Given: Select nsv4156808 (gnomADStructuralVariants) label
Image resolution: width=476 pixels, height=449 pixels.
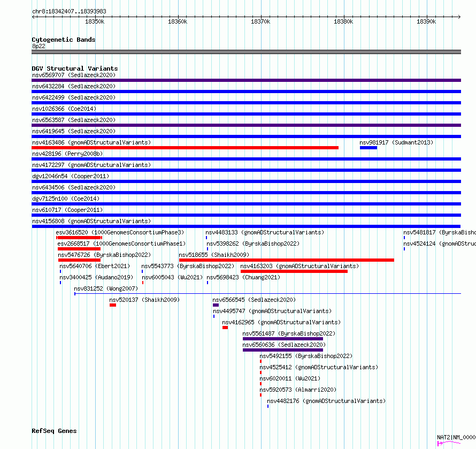Looking at the screenshot, I should point(91,221).
